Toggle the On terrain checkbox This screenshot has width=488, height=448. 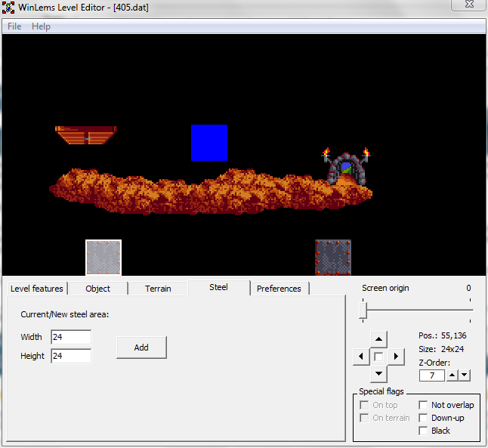click(x=364, y=418)
